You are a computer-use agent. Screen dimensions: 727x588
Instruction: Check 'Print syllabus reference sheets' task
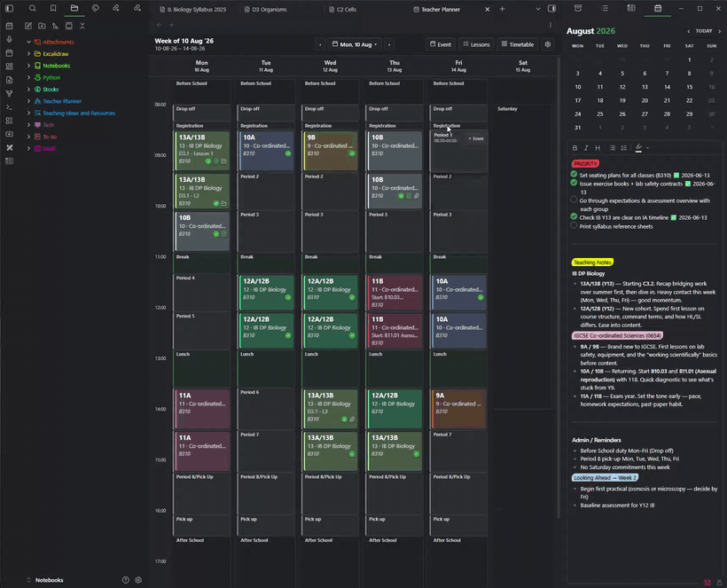pyautogui.click(x=574, y=225)
